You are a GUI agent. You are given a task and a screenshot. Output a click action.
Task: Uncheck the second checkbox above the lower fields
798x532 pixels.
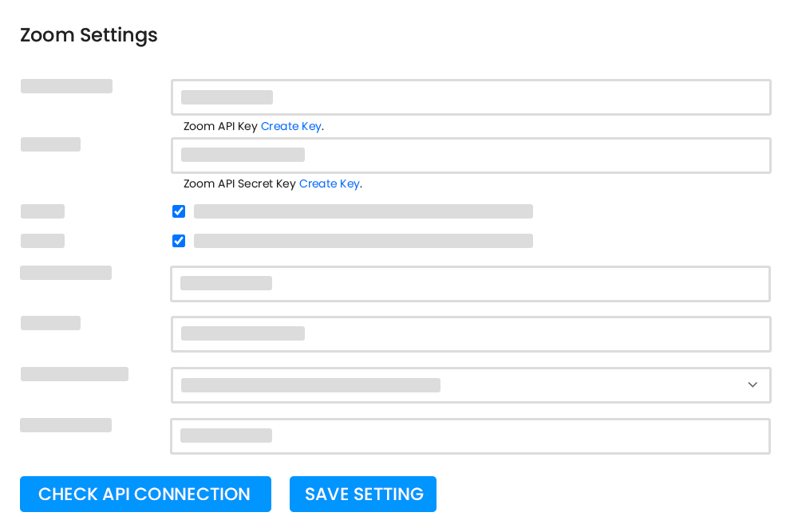pos(179,241)
